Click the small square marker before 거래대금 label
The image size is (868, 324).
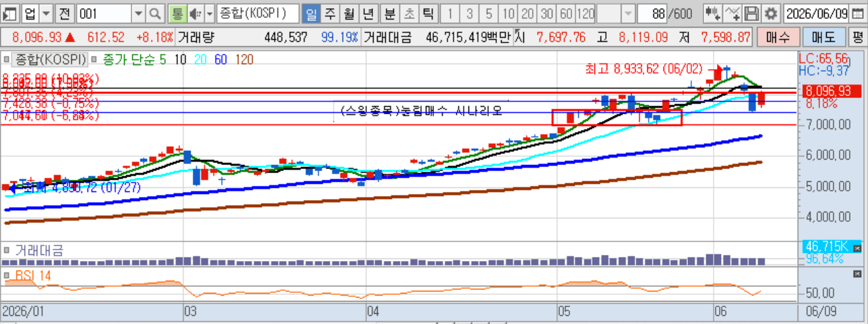[7, 250]
